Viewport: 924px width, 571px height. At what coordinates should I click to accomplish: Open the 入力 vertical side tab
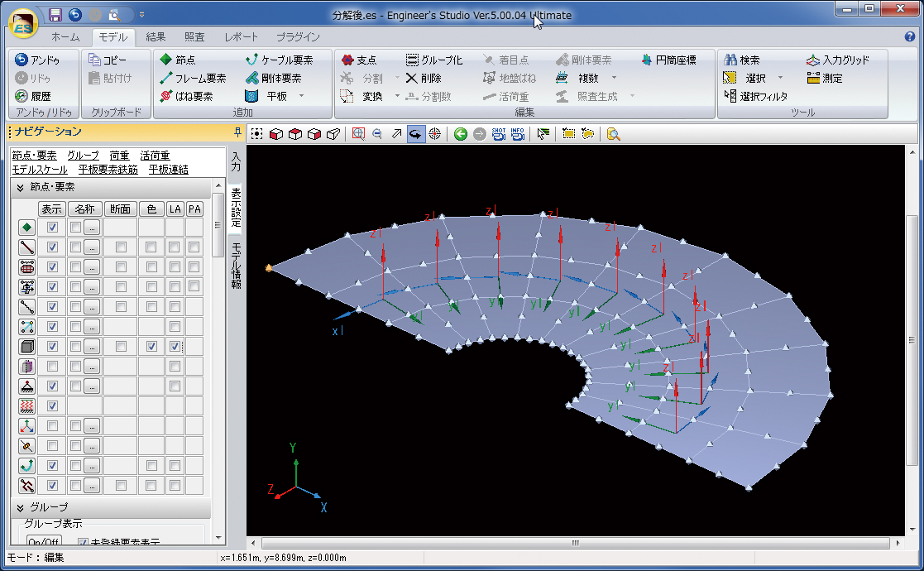point(236,161)
